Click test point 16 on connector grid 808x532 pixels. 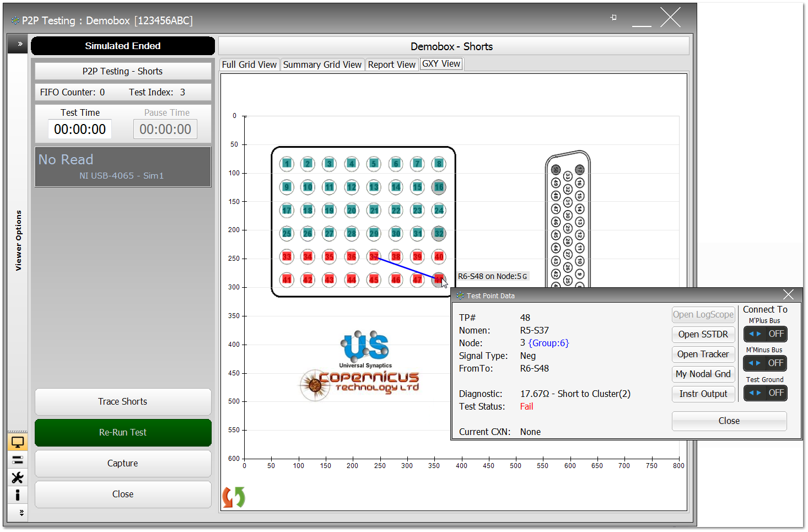pos(439,187)
